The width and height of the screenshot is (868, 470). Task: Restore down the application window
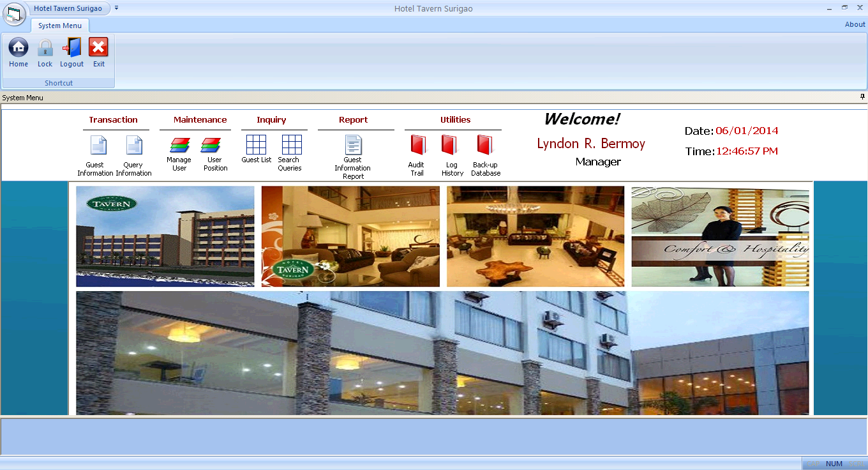(844, 8)
